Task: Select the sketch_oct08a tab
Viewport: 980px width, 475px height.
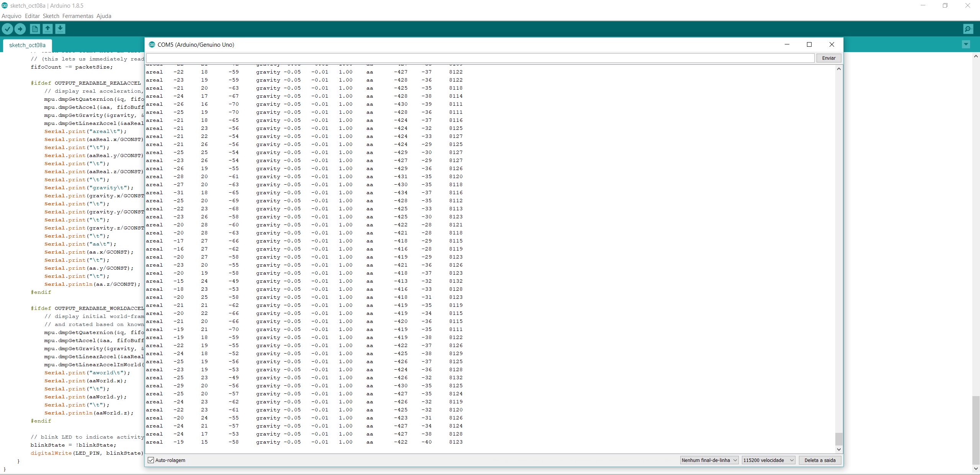Action: (27, 45)
